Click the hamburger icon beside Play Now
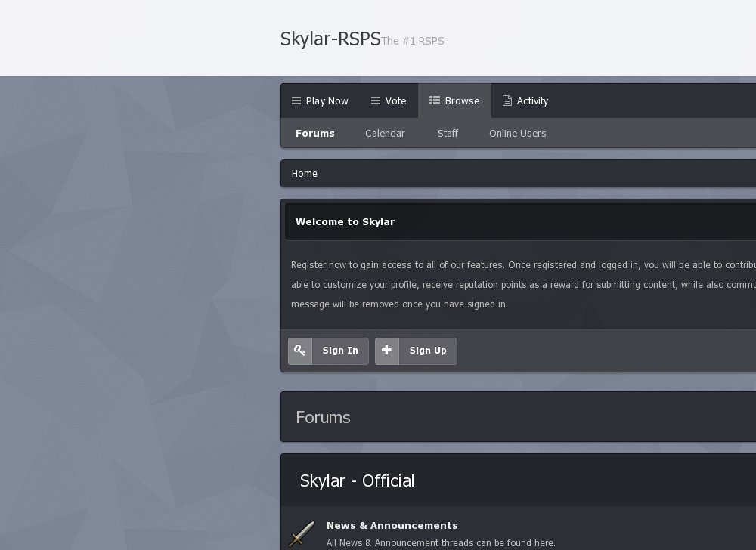Screen dimensions: 756x550 [296, 100]
